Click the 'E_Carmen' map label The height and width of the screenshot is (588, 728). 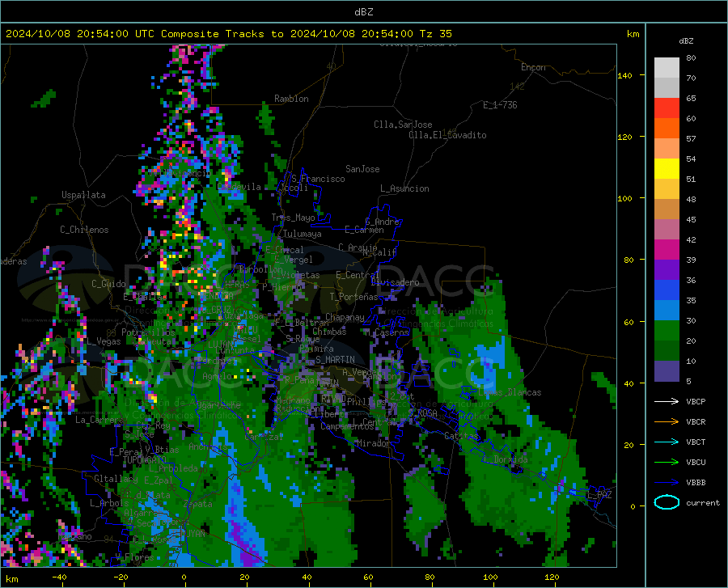tap(364, 229)
